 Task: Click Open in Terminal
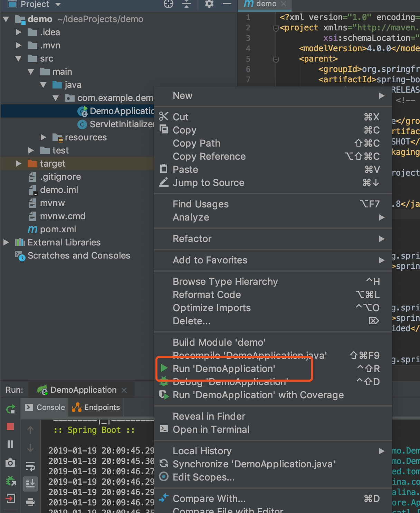tap(273, 429)
